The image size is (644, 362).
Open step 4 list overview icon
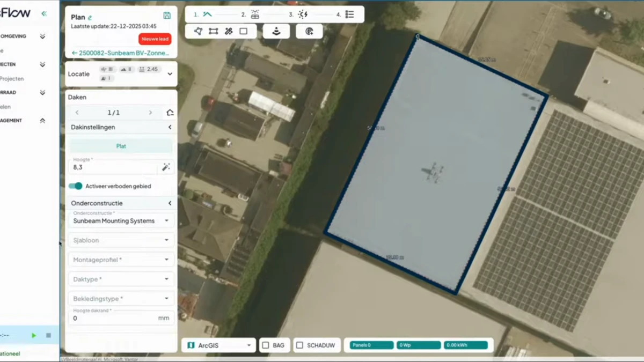[x=349, y=14]
